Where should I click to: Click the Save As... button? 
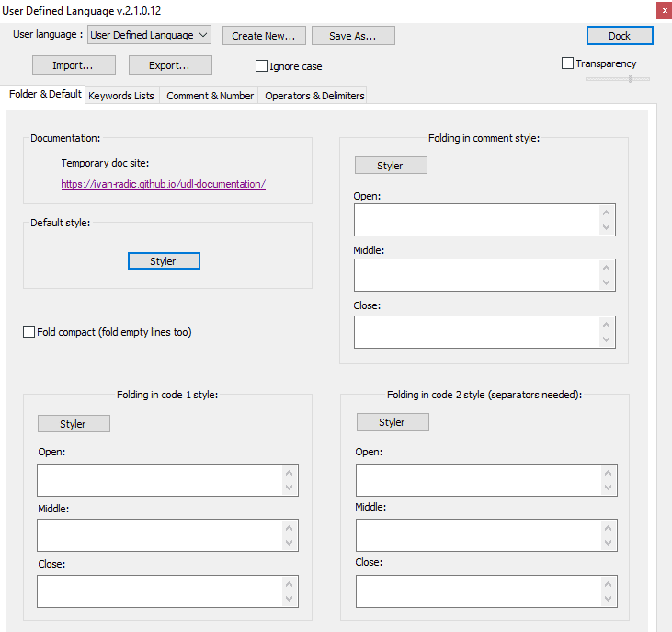353,36
